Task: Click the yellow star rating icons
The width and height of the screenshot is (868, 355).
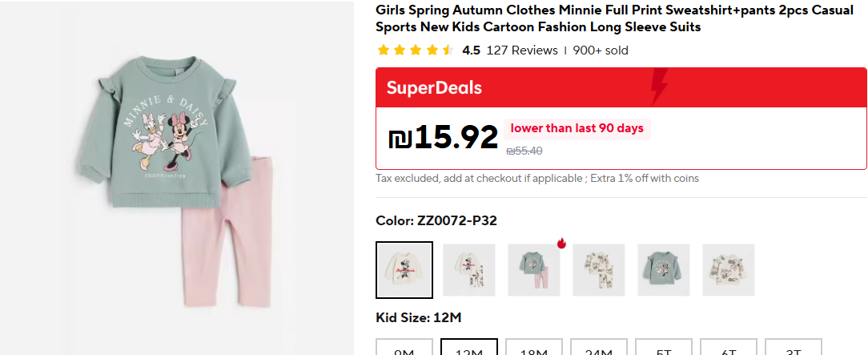Action: 416,50
